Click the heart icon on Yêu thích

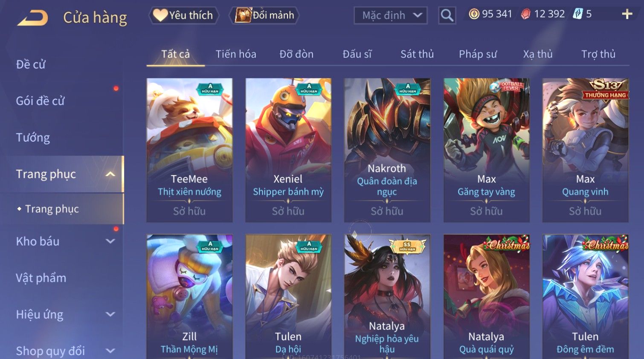coord(160,15)
